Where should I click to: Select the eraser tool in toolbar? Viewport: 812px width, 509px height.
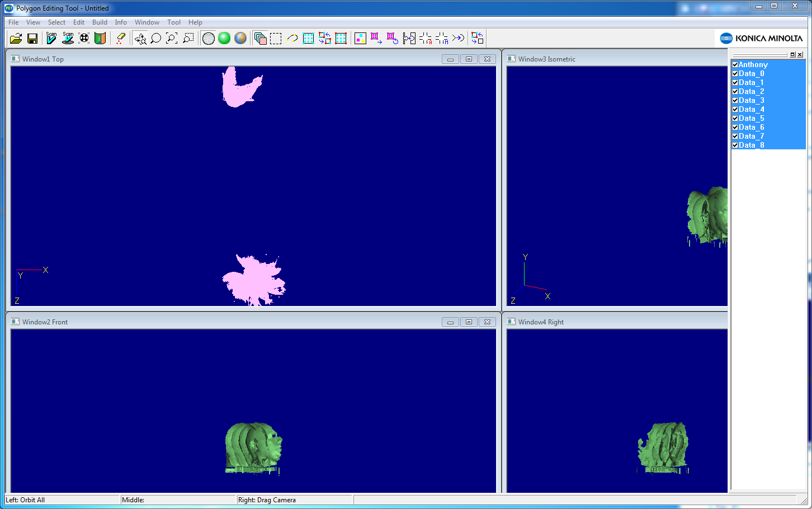coord(120,38)
